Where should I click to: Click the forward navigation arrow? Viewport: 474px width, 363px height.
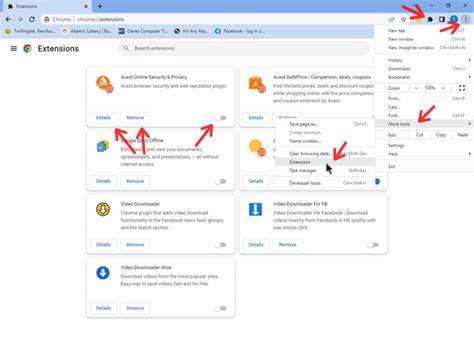tap(20, 19)
